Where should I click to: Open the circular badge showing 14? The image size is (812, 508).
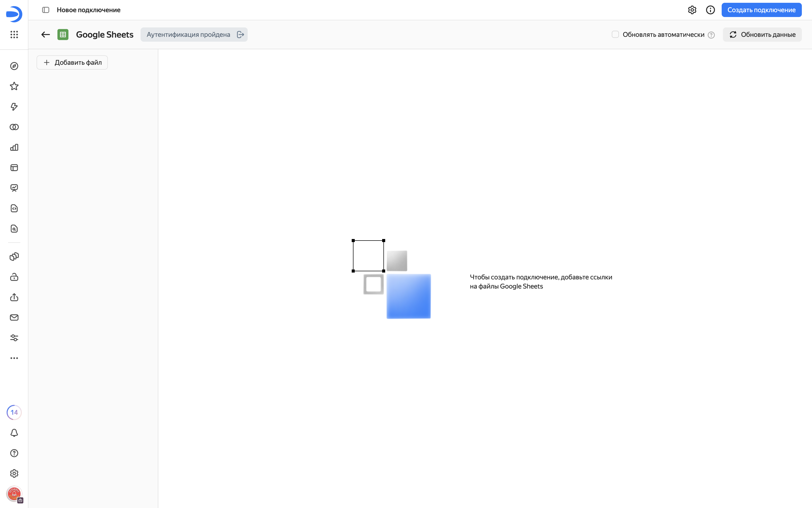(14, 412)
